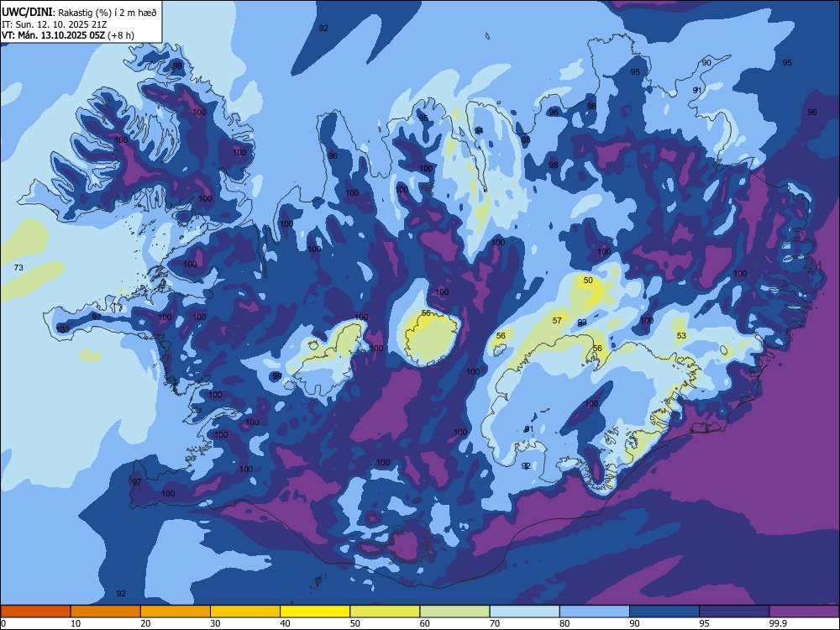Viewport: 840px width, 630px height.
Task: Click the 93 humidity value on the map
Action: [x=582, y=322]
